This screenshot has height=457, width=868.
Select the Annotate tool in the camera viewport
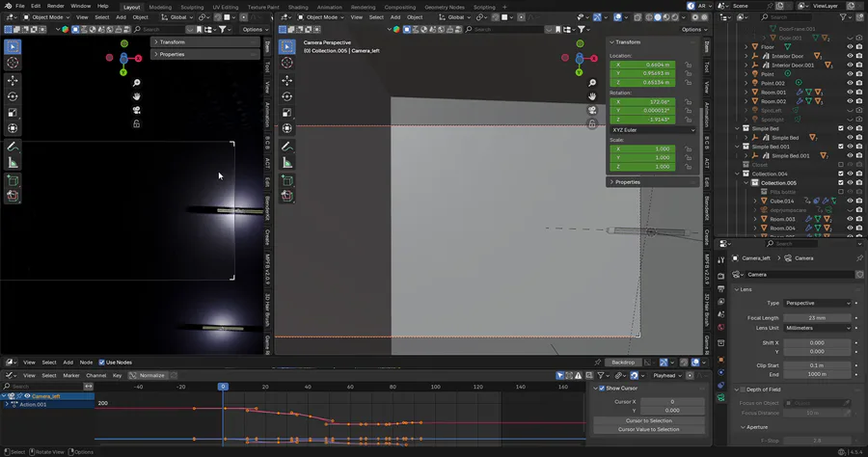[286, 146]
